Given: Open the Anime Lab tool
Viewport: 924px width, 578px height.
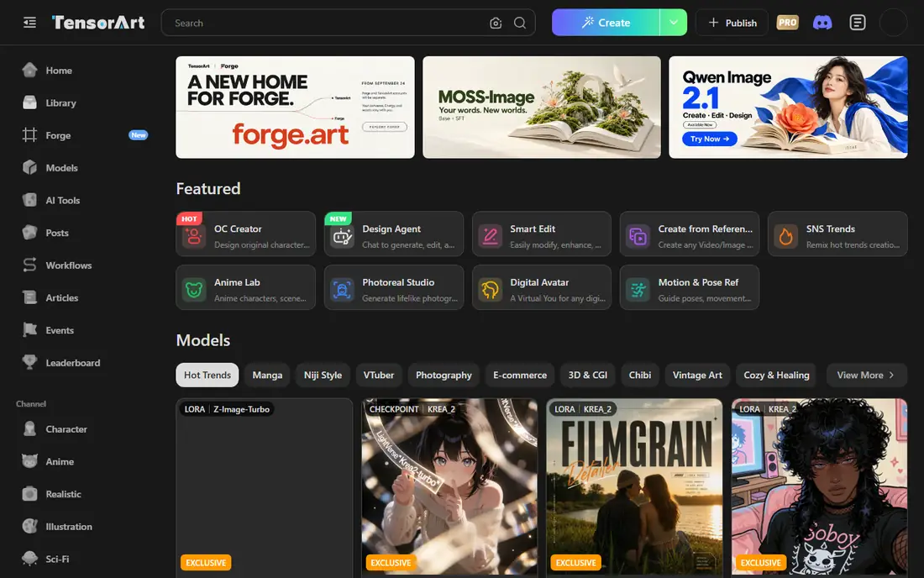Looking at the screenshot, I should [246, 287].
